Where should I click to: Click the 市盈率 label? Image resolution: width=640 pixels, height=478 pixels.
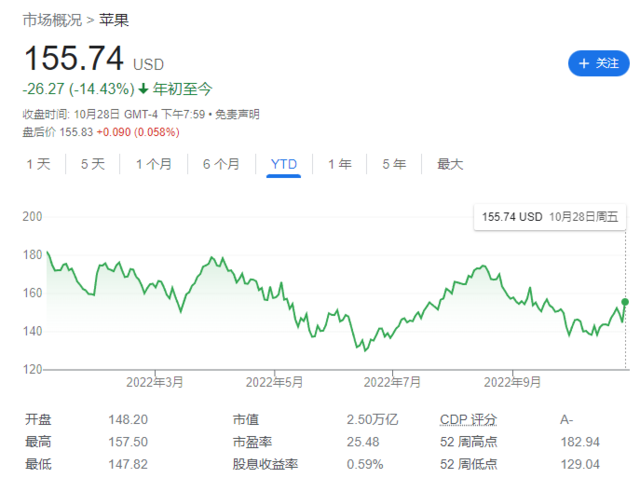[x=252, y=442]
